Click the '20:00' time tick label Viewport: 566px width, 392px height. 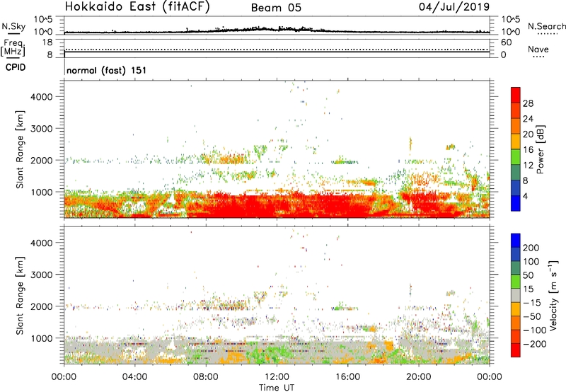pyautogui.click(x=418, y=377)
